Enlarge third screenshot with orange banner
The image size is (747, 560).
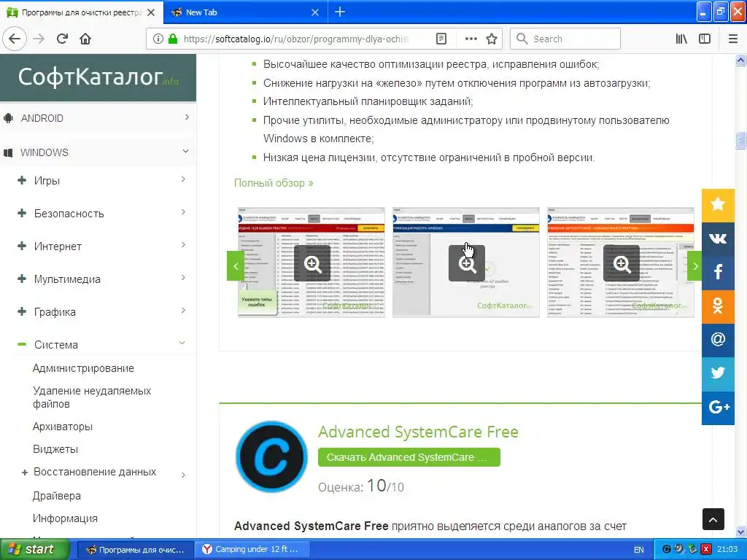(x=621, y=262)
